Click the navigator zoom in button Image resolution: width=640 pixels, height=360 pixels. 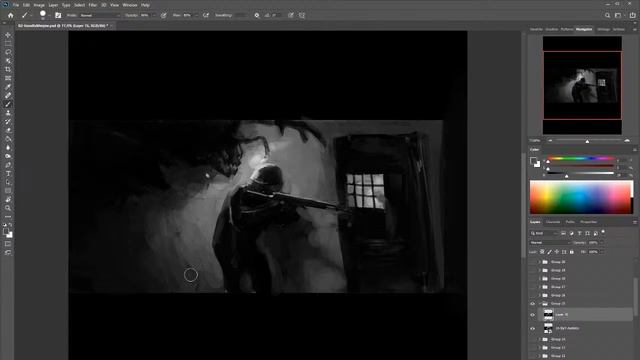coord(627,140)
